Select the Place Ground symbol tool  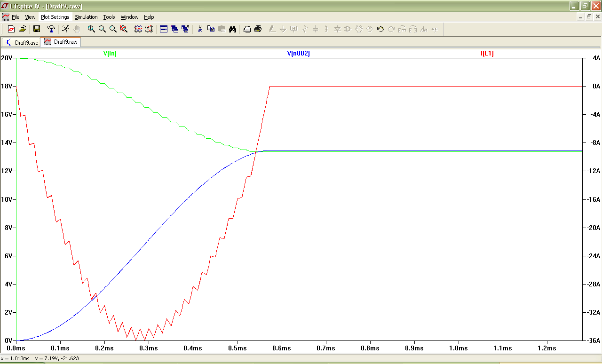point(283,29)
